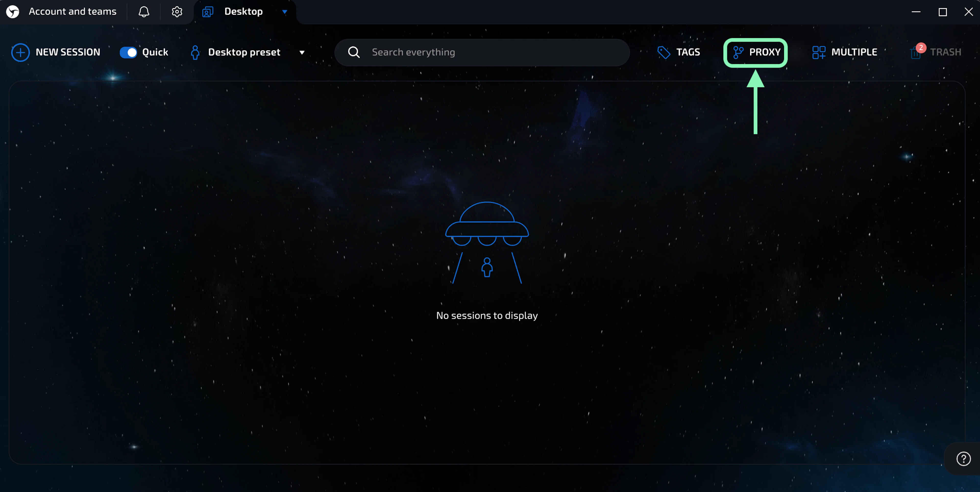Click the search magnifier icon
980x492 pixels.
pyautogui.click(x=354, y=52)
